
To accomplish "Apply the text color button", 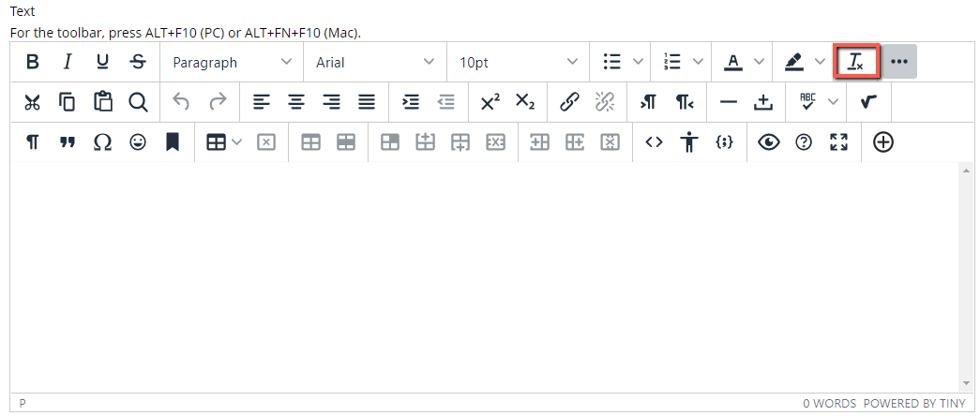I will coord(733,62).
